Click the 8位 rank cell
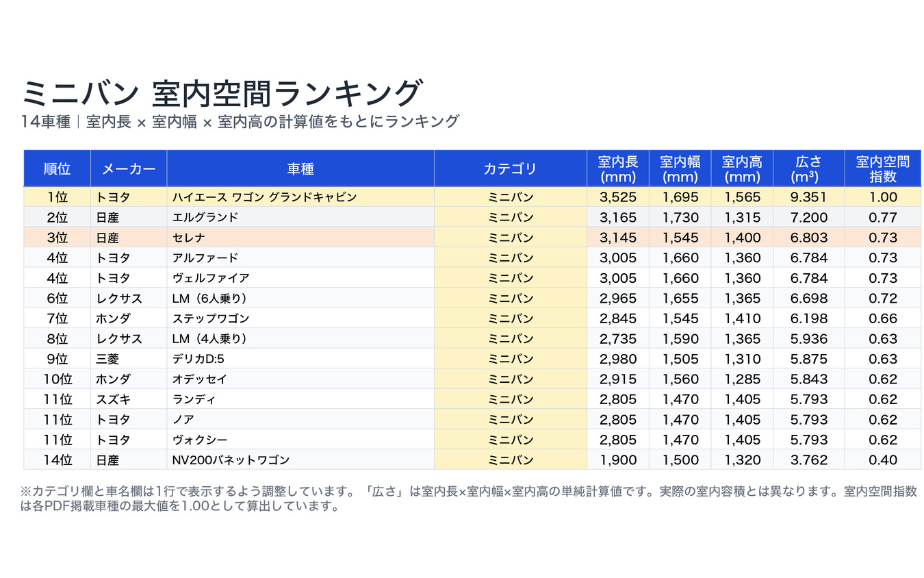 tap(57, 338)
